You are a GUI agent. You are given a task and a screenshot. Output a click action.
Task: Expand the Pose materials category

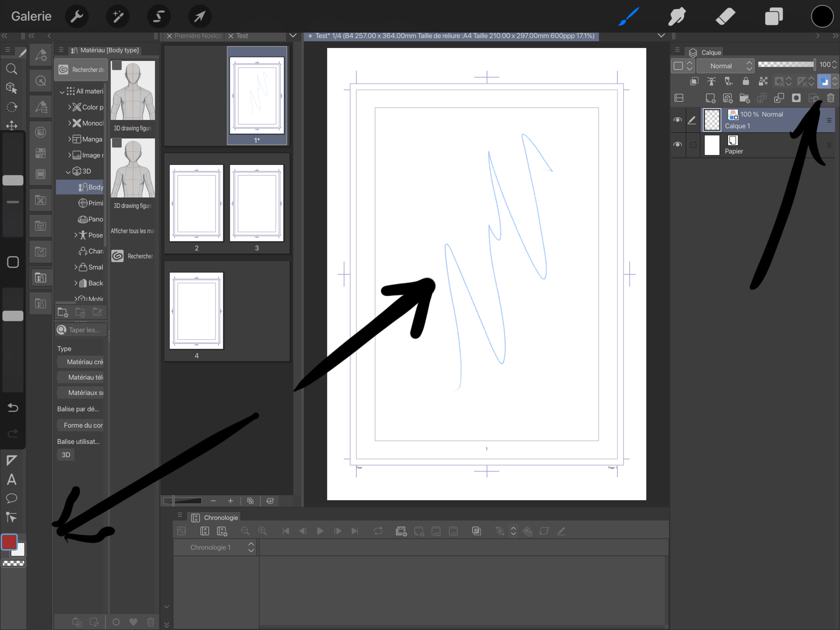click(x=76, y=235)
